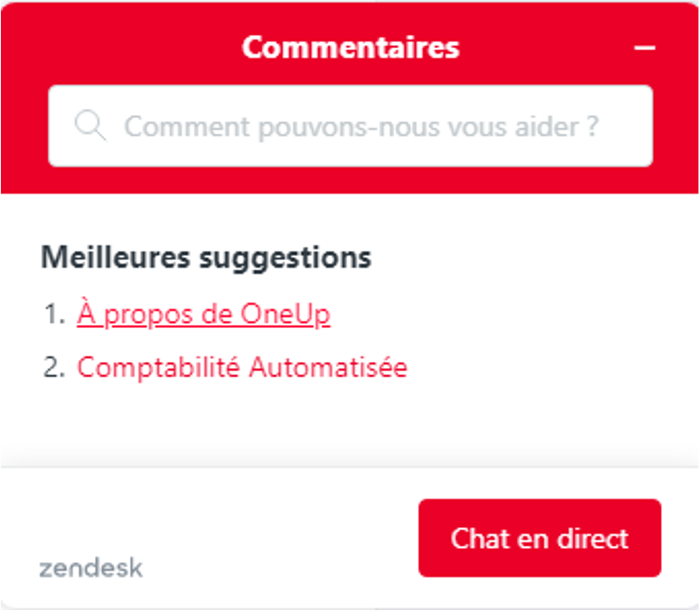Start a live chat with "Chat en direct"
The width and height of the screenshot is (700, 614).
[540, 538]
